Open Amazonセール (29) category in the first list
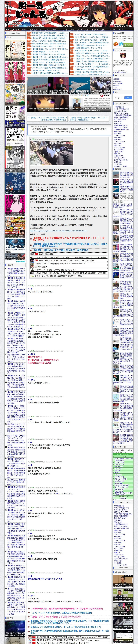 pos(120,166)
